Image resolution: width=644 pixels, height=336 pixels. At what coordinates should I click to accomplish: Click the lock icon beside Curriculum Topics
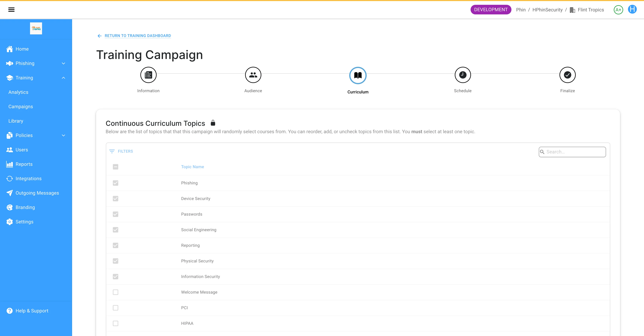(213, 123)
